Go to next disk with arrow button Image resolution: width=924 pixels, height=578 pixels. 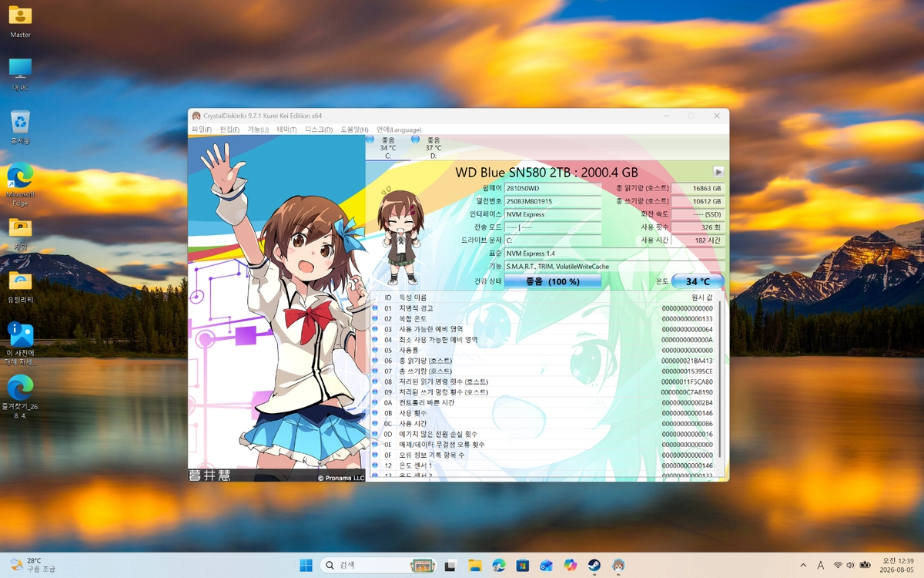[718, 172]
